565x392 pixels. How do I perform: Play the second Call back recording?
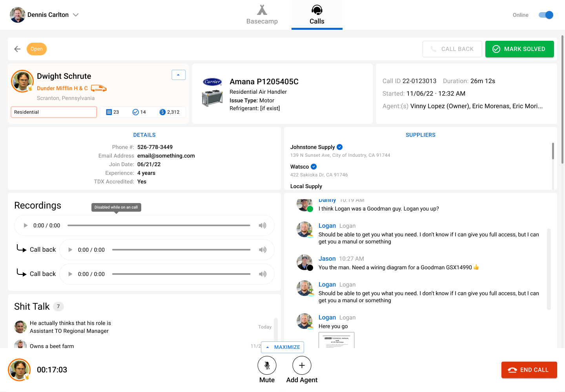(x=71, y=274)
